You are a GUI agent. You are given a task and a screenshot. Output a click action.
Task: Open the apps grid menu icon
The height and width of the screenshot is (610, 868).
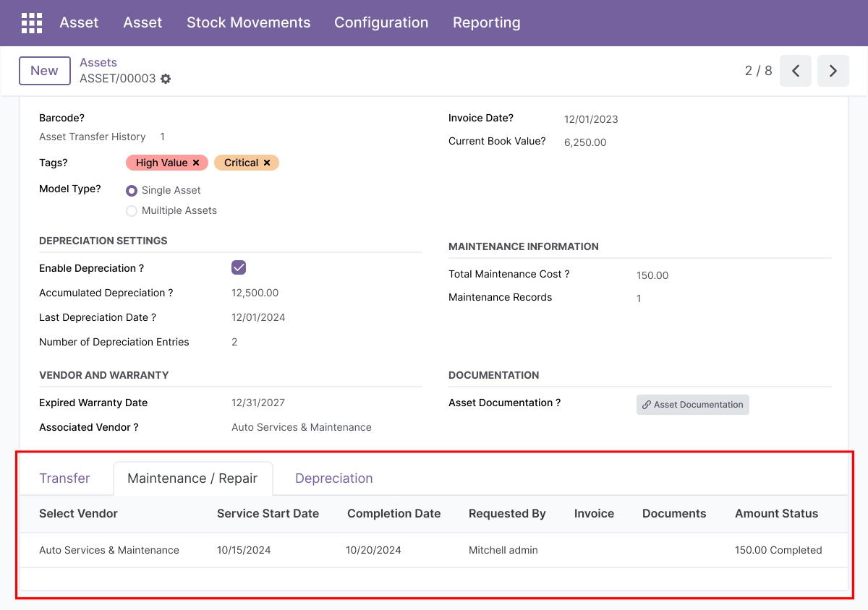pyautogui.click(x=32, y=23)
